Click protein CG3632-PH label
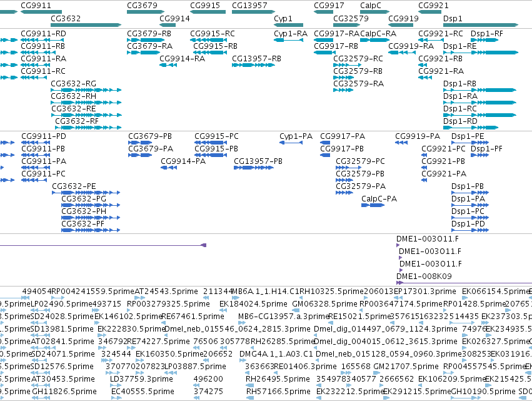 coord(84,211)
